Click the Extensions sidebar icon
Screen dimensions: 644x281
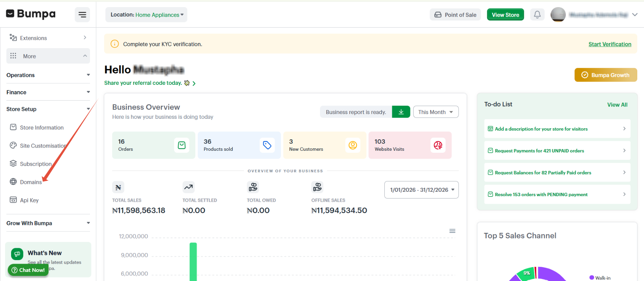click(13, 37)
